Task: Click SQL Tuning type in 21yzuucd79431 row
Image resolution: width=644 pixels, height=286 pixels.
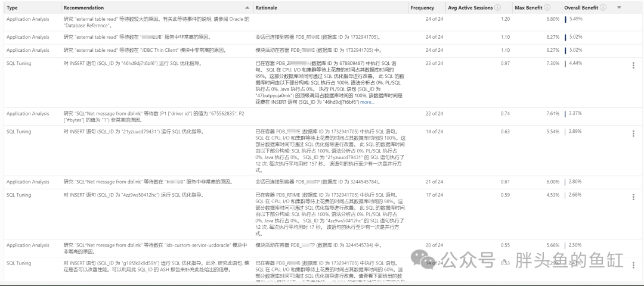Action: click(18, 132)
